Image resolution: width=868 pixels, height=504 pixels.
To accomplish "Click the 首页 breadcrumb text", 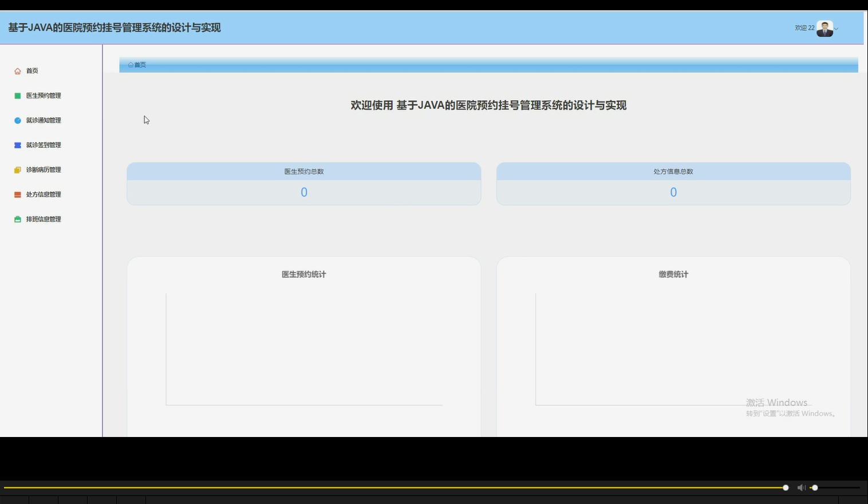I will pyautogui.click(x=140, y=65).
